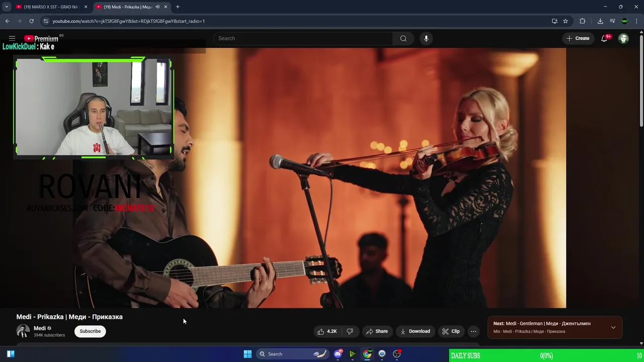The height and width of the screenshot is (362, 644).
Task: Focus the YouTube search field
Action: pyautogui.click(x=303, y=38)
